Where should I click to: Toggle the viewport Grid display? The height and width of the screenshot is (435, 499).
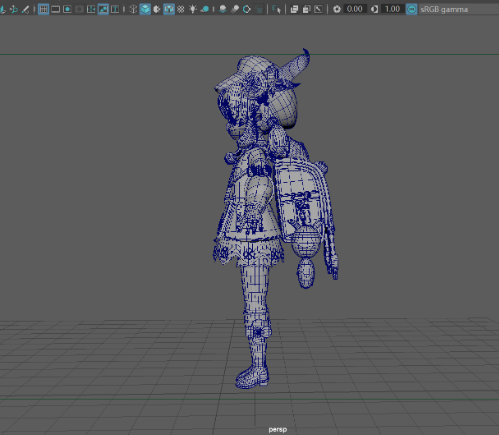coord(43,9)
